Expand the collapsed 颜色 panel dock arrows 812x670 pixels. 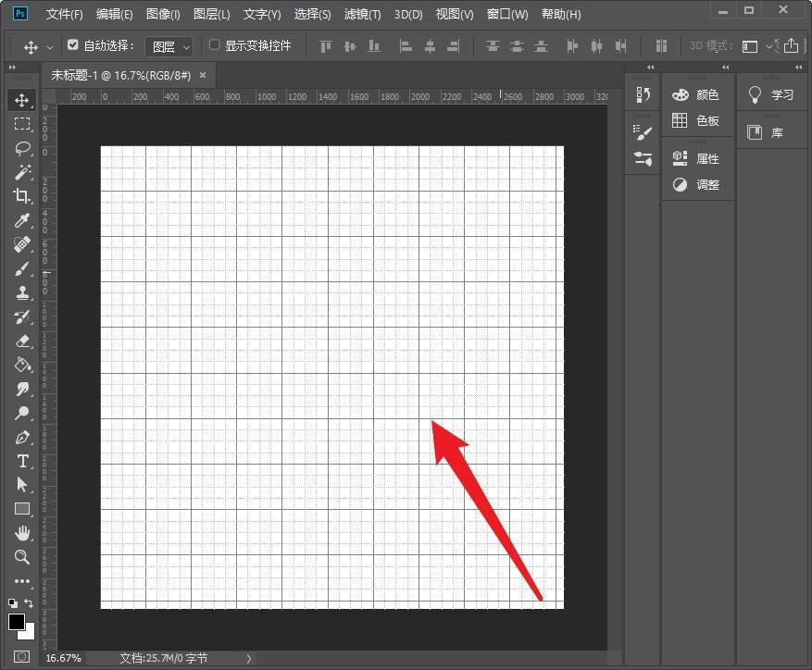click(725, 68)
